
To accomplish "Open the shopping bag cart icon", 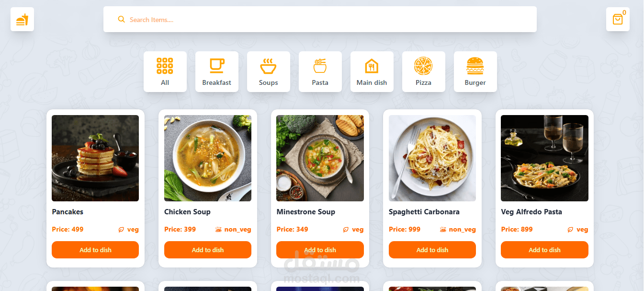I will tap(618, 19).
